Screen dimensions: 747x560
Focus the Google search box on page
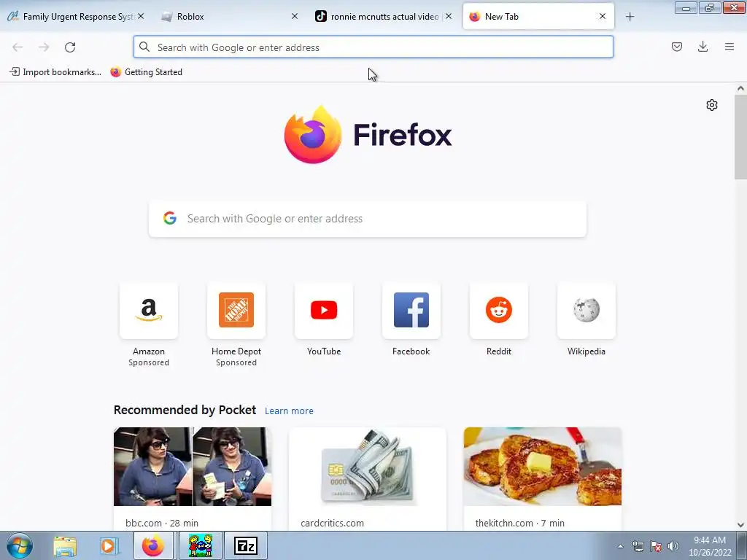coord(368,219)
